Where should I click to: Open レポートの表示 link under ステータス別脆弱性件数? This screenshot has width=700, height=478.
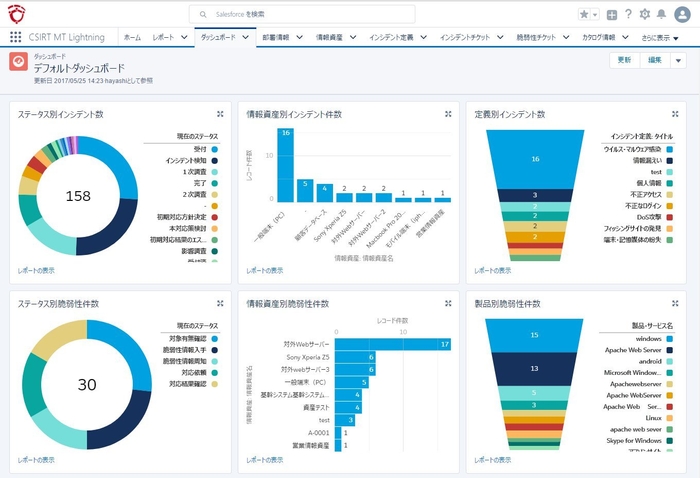tap(39, 460)
